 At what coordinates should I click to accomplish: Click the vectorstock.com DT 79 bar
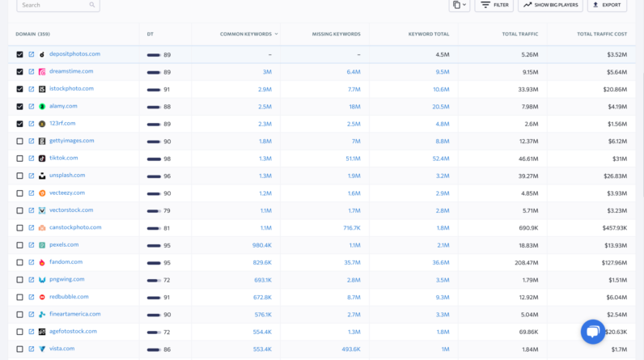tap(154, 211)
